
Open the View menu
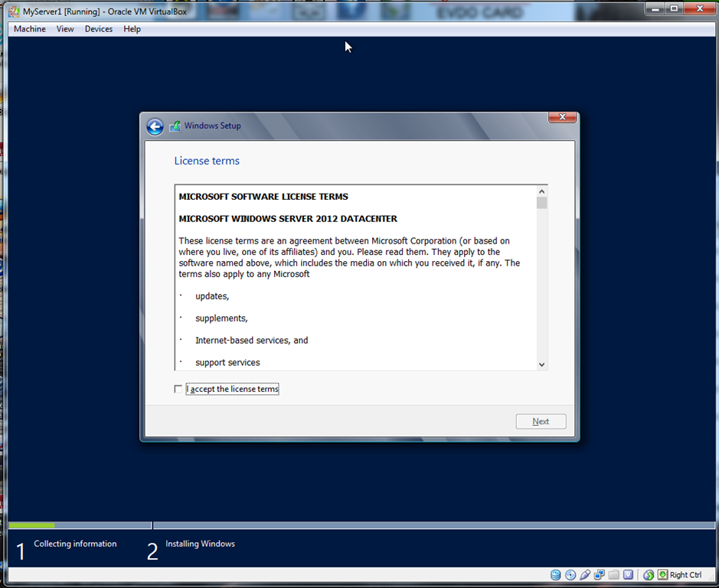pyautogui.click(x=65, y=28)
